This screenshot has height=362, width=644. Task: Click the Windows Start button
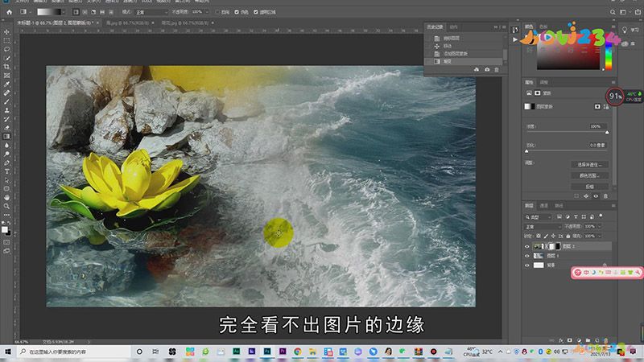click(8, 352)
